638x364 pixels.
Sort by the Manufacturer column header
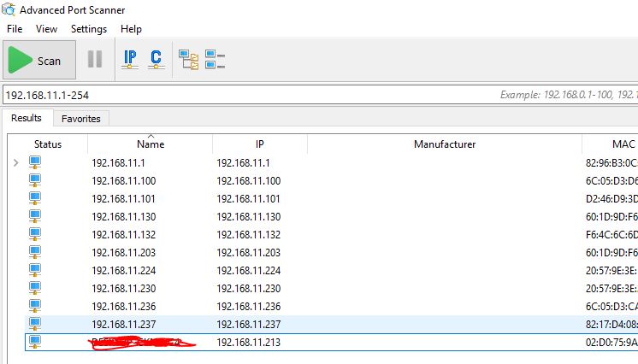click(x=445, y=144)
